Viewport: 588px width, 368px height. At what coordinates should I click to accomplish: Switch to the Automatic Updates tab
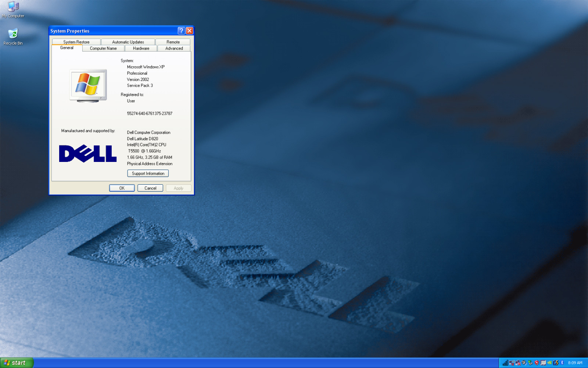click(128, 42)
